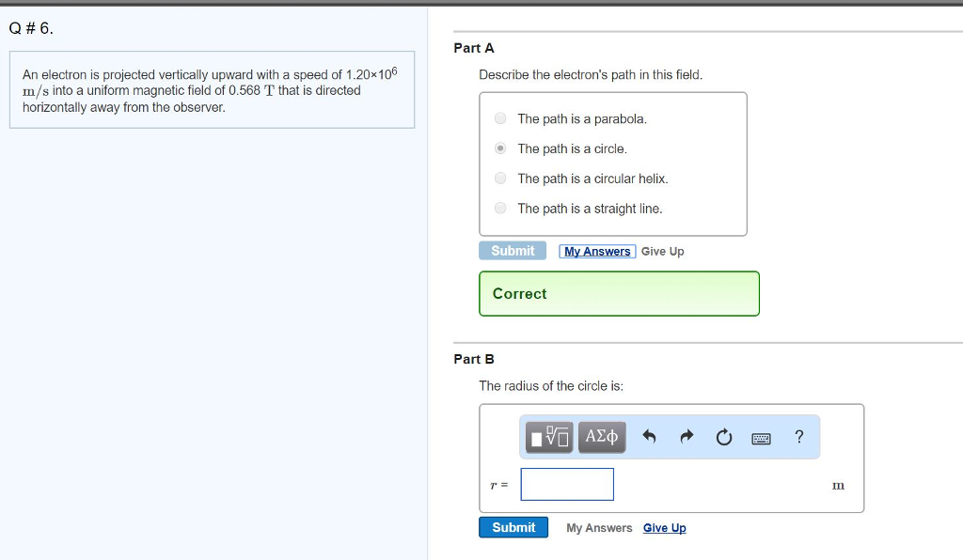The height and width of the screenshot is (560, 963).
Task: Click the redo arrow in equation toolbar
Action: 686,436
